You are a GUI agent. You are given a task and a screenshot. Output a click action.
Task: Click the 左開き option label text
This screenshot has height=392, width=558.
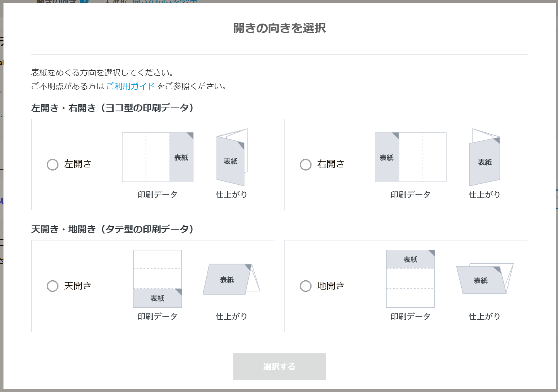click(x=78, y=164)
